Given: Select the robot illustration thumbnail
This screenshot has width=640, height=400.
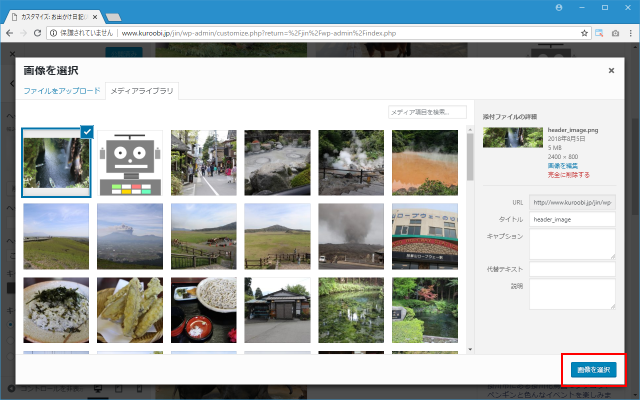Looking at the screenshot, I should (130, 163).
